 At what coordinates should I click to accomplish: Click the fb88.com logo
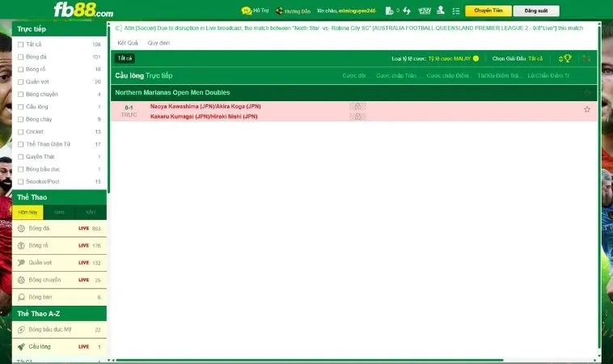tap(83, 11)
